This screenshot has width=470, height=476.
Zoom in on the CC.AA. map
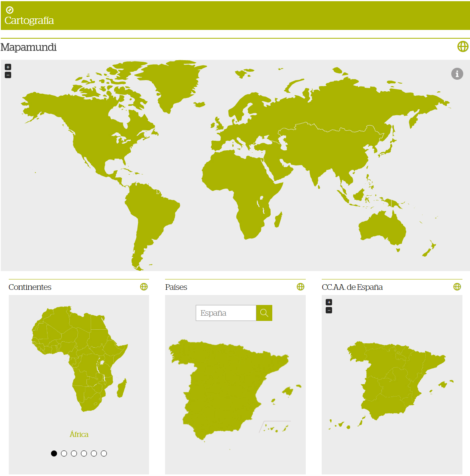point(329,302)
